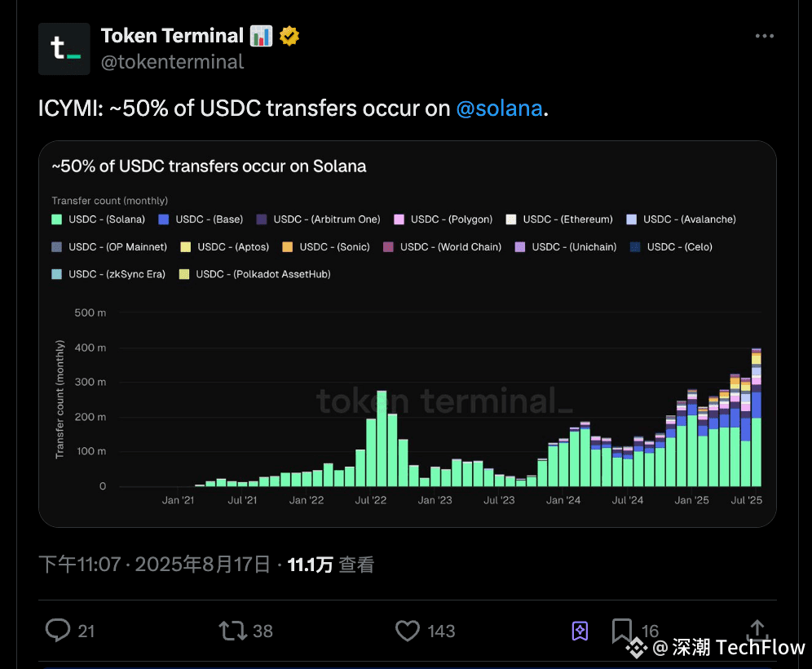Click the tallest Jul '22 green bar
This screenshot has height=669, width=812.
pyautogui.click(x=382, y=438)
